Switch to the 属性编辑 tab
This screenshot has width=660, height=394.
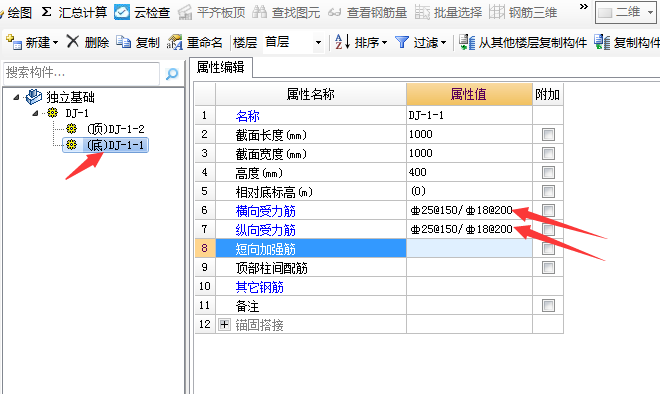[221, 67]
